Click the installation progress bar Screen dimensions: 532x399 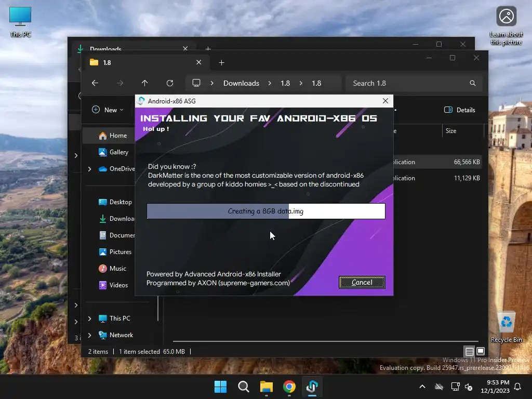pyautogui.click(x=265, y=211)
